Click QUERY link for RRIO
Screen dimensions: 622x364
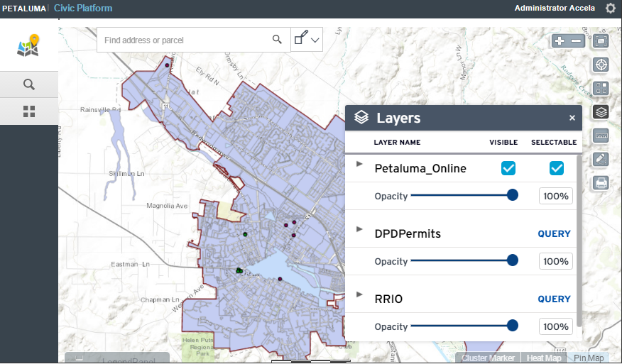click(554, 299)
